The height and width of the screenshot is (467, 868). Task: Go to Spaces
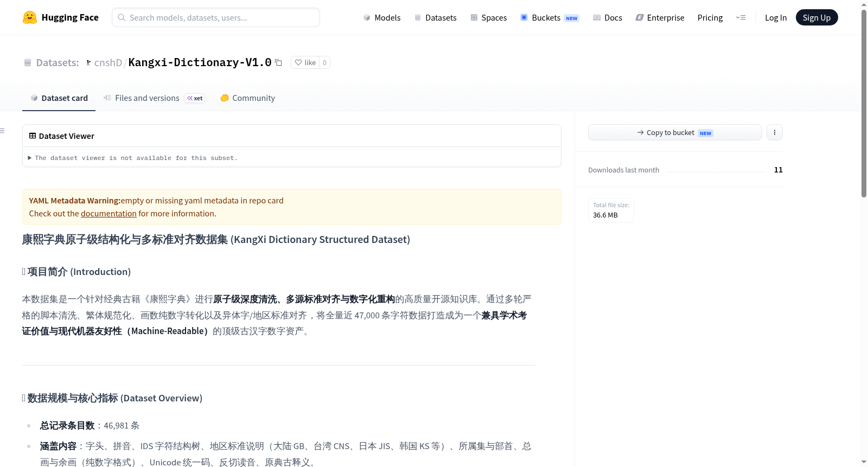(489, 17)
